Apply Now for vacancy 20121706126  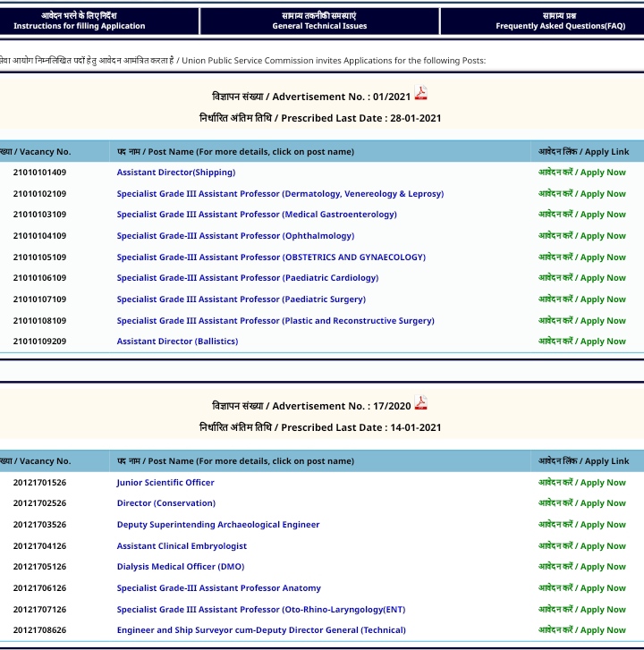[582, 588]
